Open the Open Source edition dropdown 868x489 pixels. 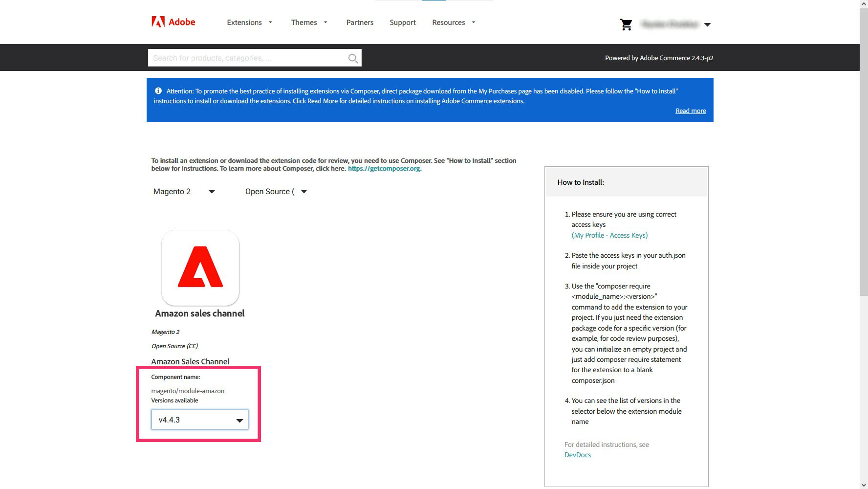click(276, 192)
